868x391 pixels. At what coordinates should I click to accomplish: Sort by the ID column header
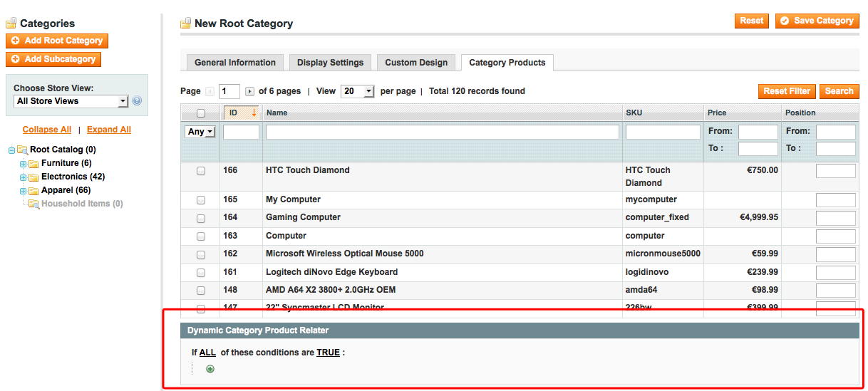click(x=241, y=113)
